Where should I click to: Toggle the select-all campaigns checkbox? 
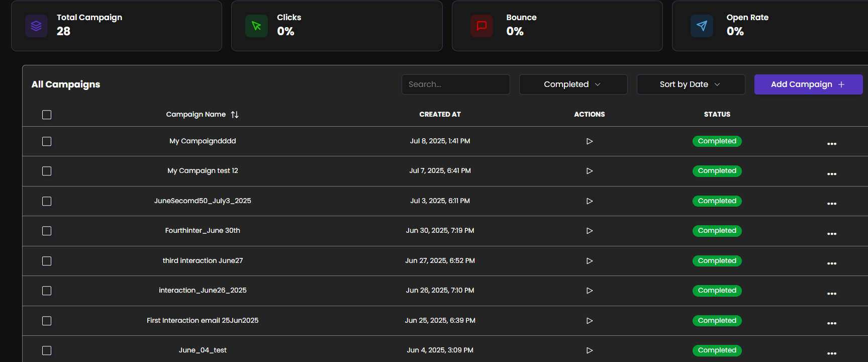[x=47, y=115]
